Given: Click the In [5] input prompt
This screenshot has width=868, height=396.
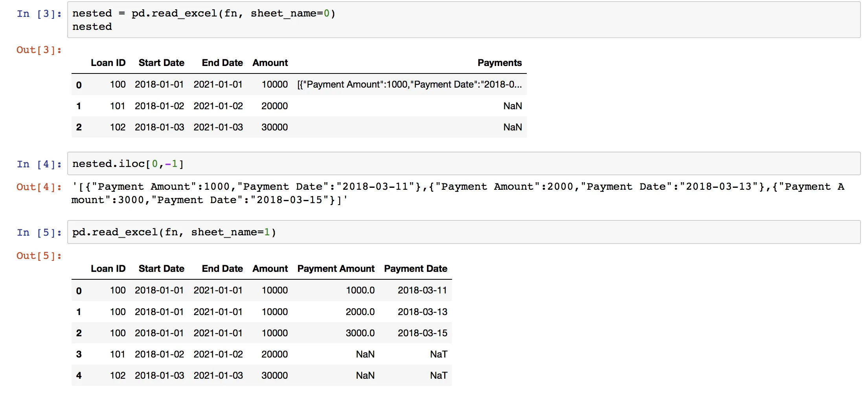Looking at the screenshot, I should click(39, 233).
